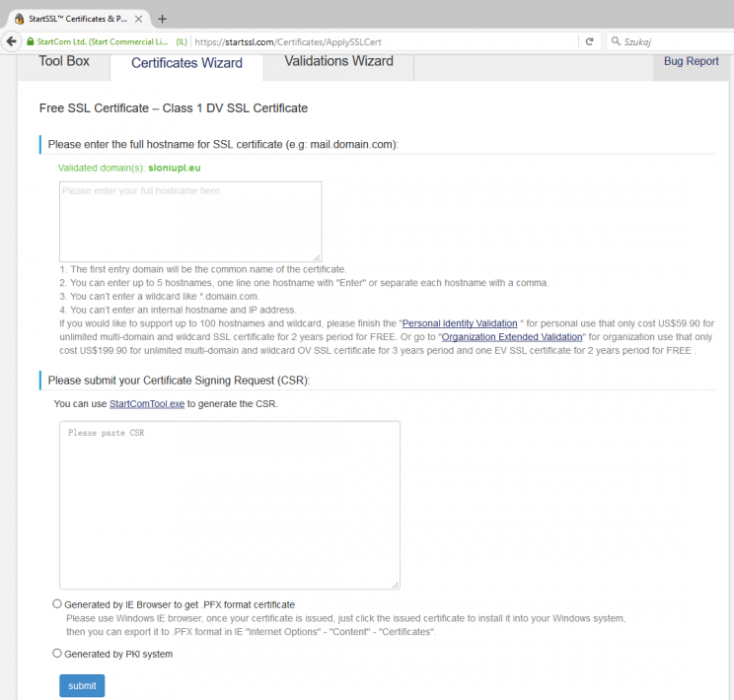Select Generated by IE Browser radio option
The width and height of the screenshot is (734, 700).
(57, 604)
